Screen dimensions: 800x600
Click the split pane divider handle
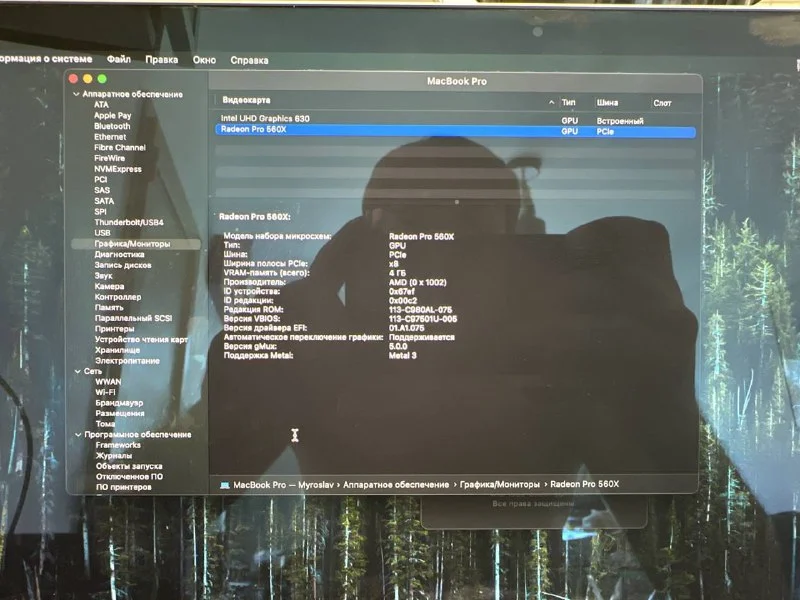click(456, 201)
